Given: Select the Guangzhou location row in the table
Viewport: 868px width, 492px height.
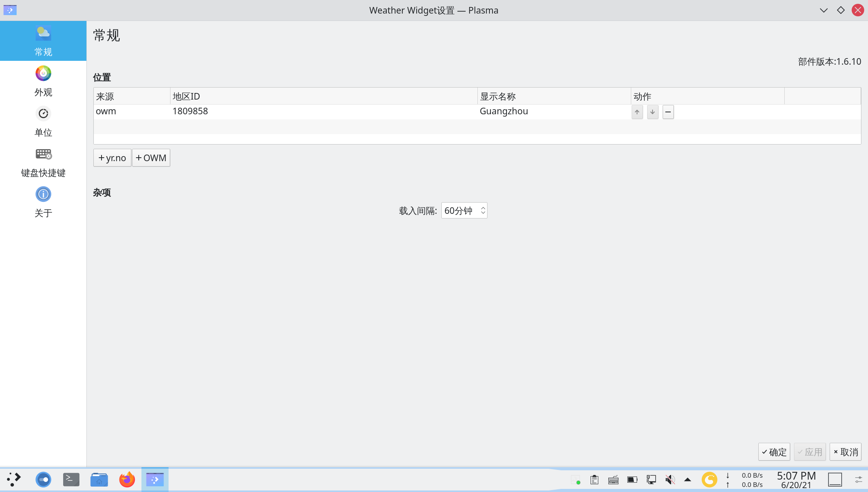Looking at the screenshot, I should click(x=349, y=111).
